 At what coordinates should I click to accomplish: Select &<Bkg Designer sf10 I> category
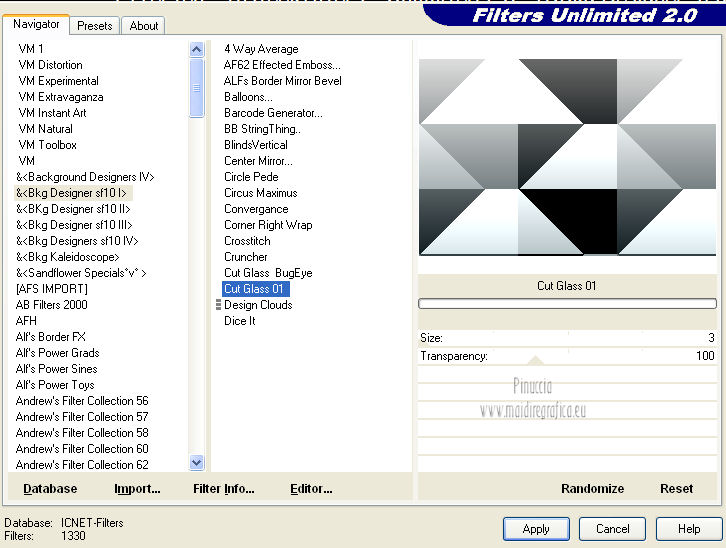pos(71,193)
